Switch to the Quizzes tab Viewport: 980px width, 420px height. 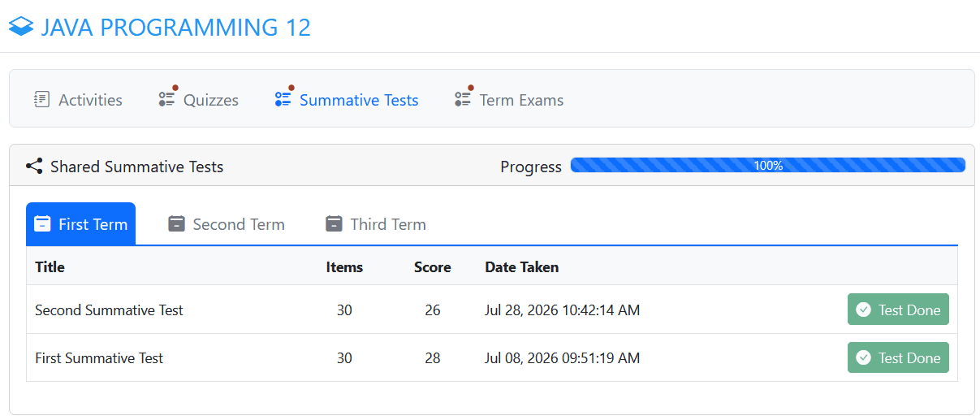tap(199, 100)
